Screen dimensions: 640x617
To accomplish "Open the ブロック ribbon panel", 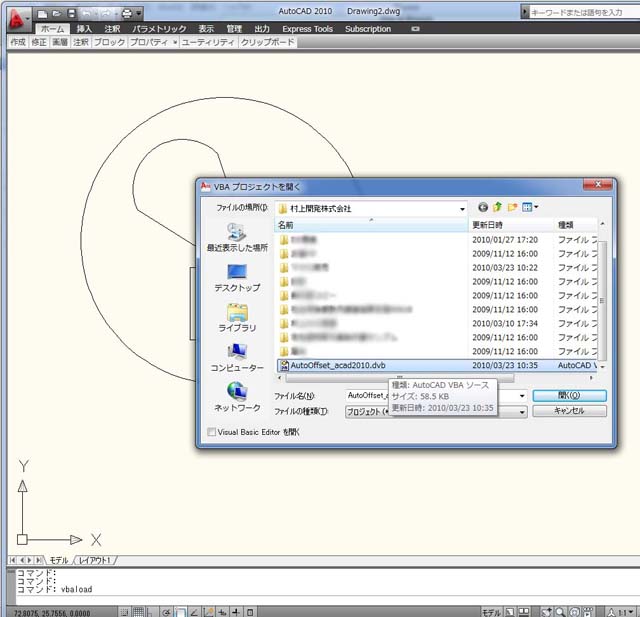I will click(109, 42).
